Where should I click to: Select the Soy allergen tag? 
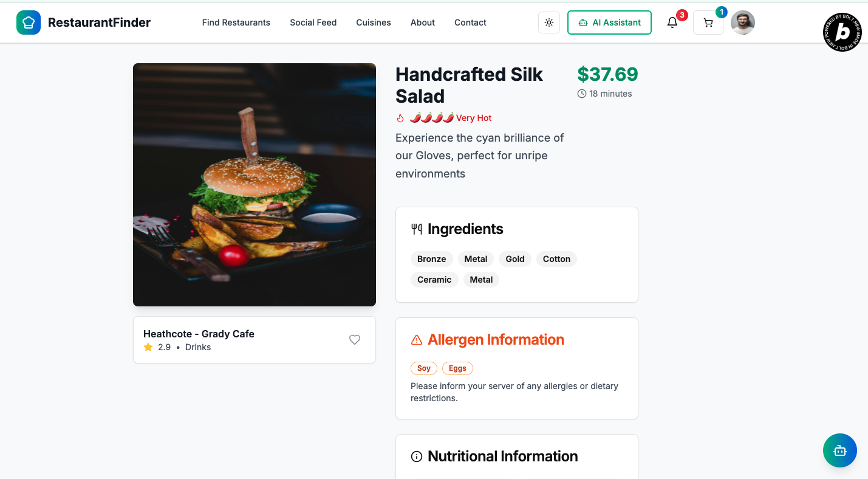tap(424, 368)
